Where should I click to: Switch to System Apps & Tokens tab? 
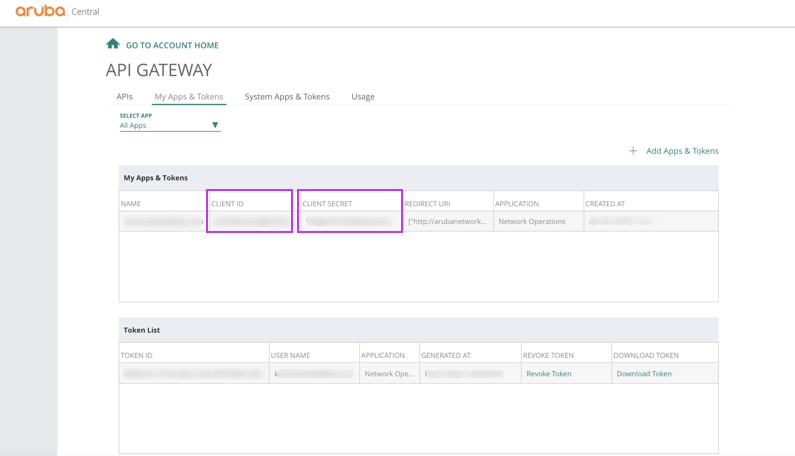click(x=287, y=97)
